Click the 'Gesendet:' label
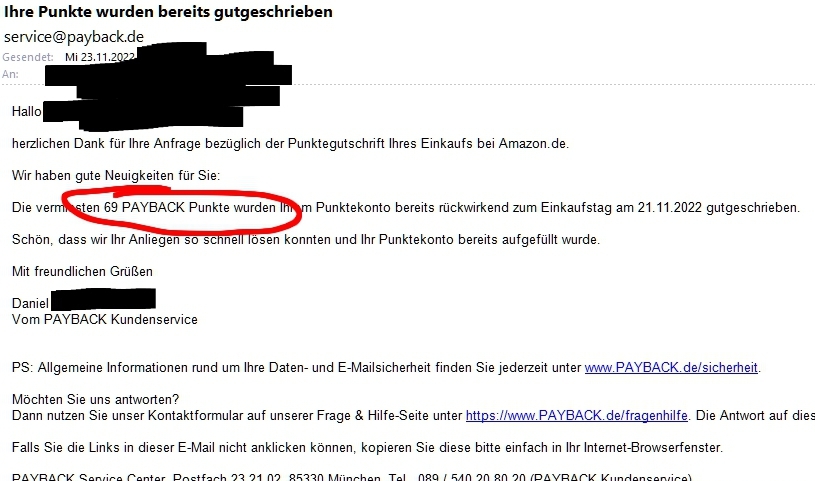Screen dimensions: 815x481 (28, 57)
